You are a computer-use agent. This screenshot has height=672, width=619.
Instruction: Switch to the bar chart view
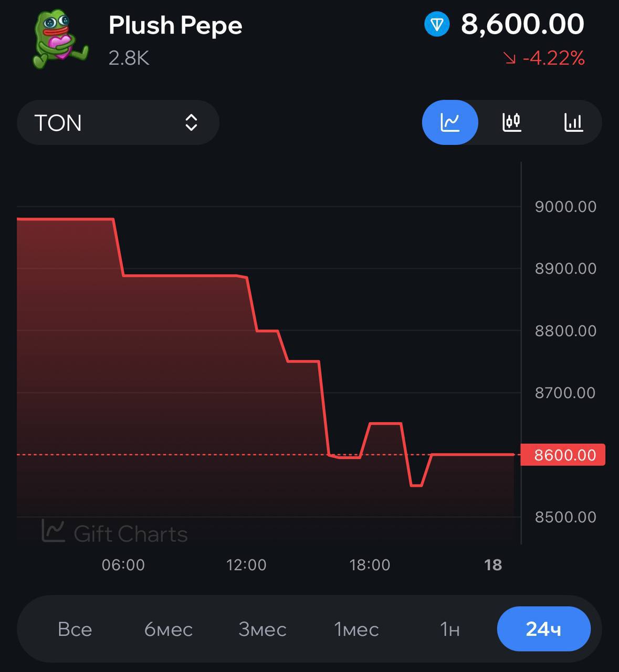(573, 122)
